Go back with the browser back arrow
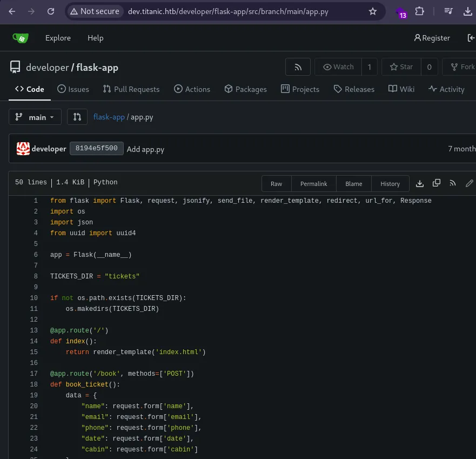The height and width of the screenshot is (459, 476). point(12,11)
